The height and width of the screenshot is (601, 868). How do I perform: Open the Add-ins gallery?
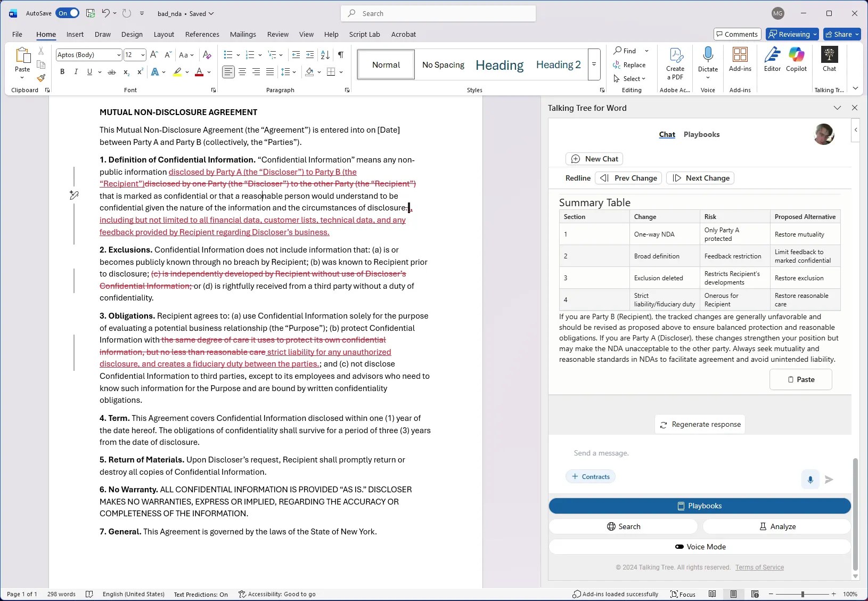(740, 59)
